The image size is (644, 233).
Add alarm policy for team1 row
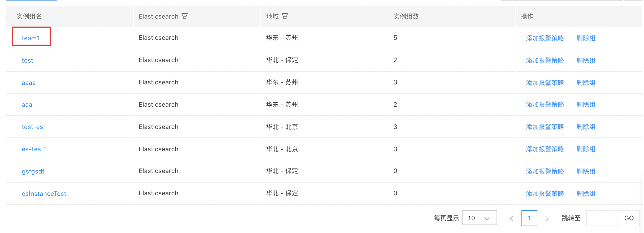545,38
